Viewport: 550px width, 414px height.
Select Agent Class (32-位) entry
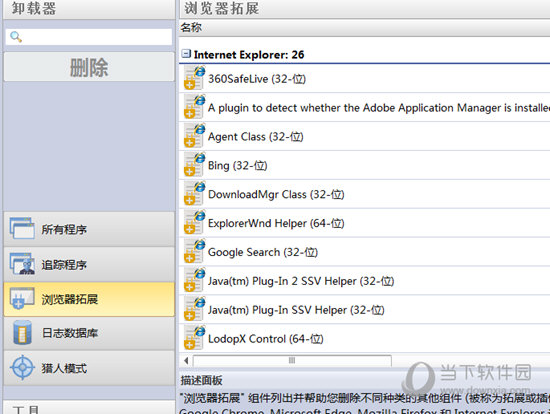pos(364,136)
